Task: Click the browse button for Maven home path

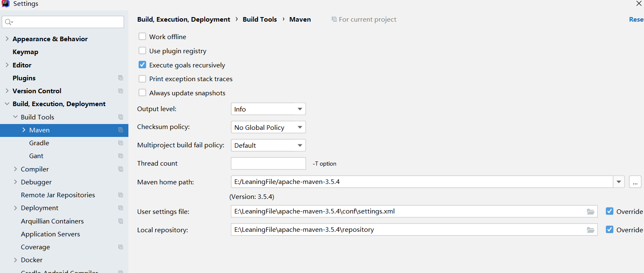Action: (635, 182)
